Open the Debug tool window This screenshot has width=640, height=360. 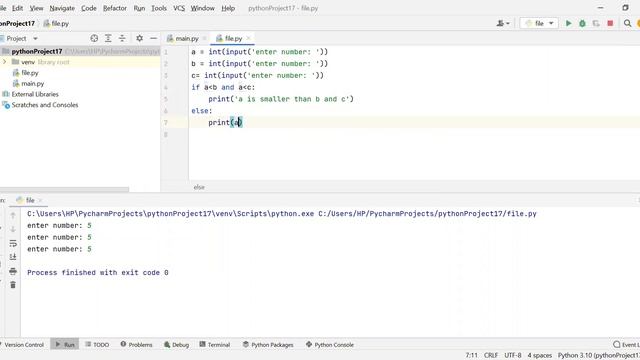(x=176, y=344)
